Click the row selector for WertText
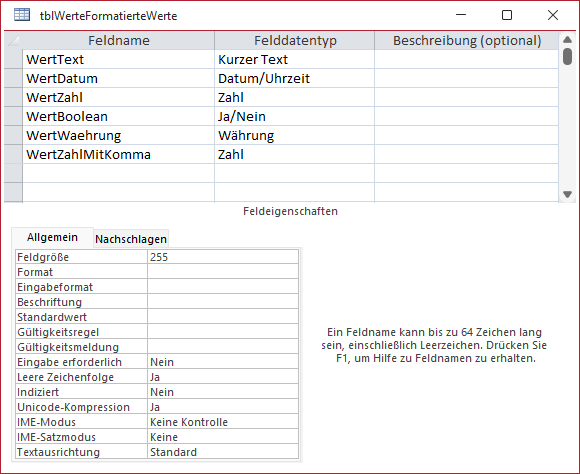The width and height of the screenshot is (580, 474). (13, 59)
